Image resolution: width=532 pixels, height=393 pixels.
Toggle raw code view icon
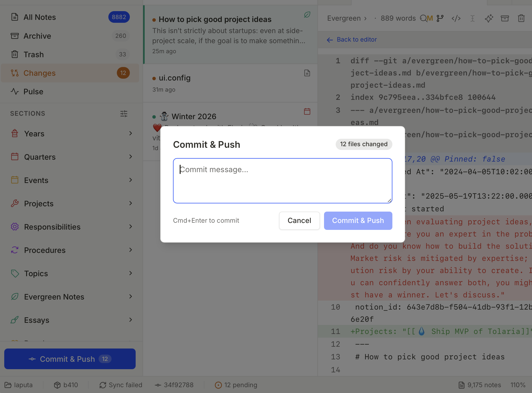pyautogui.click(x=456, y=18)
